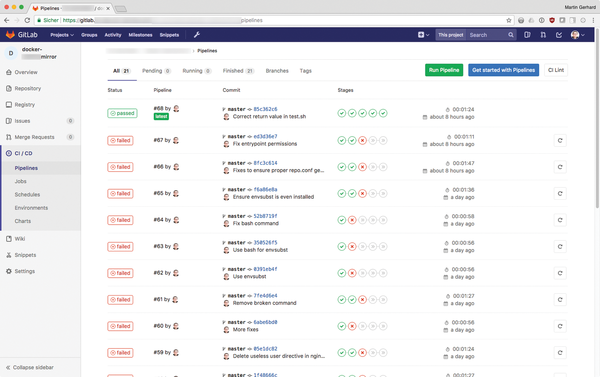The image size is (600, 377).
Task: Open commit 52b8719f link
Action: coord(265,216)
